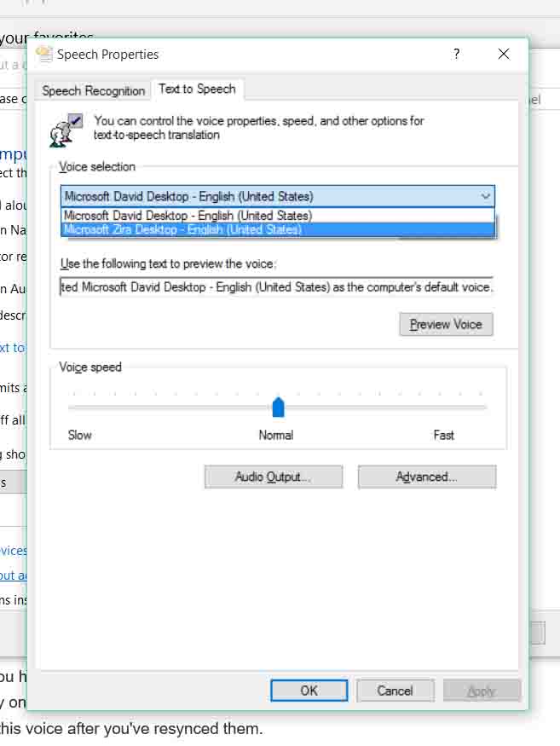The image size is (560, 746).
Task: Click the 'Use the following text to preview' label
Action: coord(169,263)
